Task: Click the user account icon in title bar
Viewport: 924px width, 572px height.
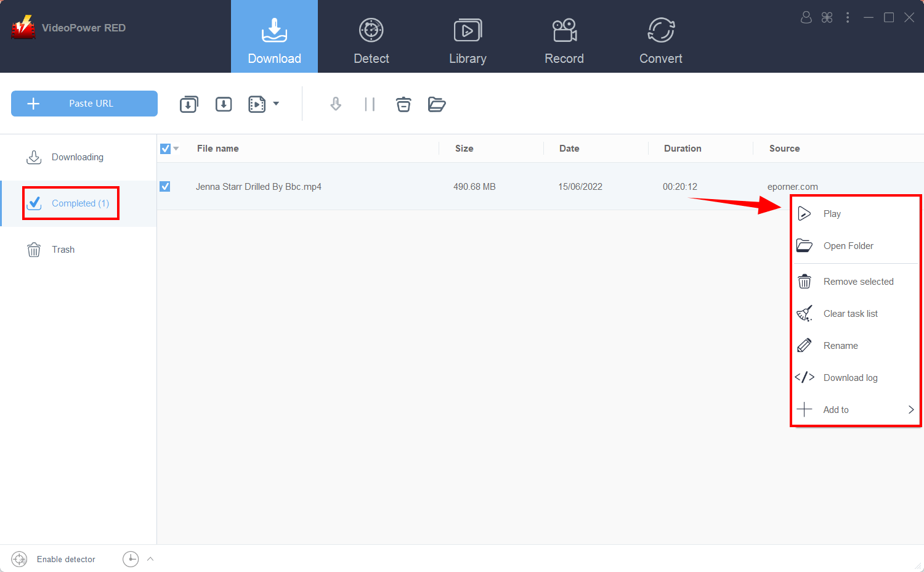Action: 806,17
